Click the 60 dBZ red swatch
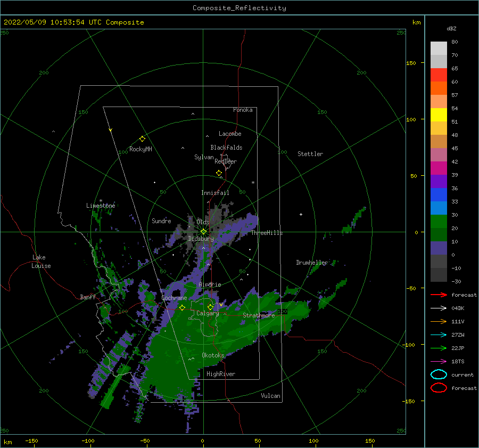This screenshot has height=448, width=479. (439, 75)
